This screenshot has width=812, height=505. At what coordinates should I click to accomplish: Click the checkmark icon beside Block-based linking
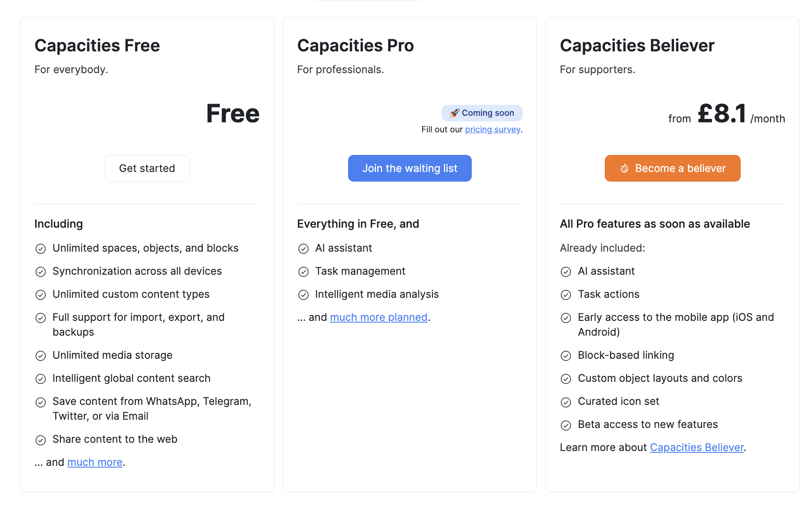click(x=566, y=356)
